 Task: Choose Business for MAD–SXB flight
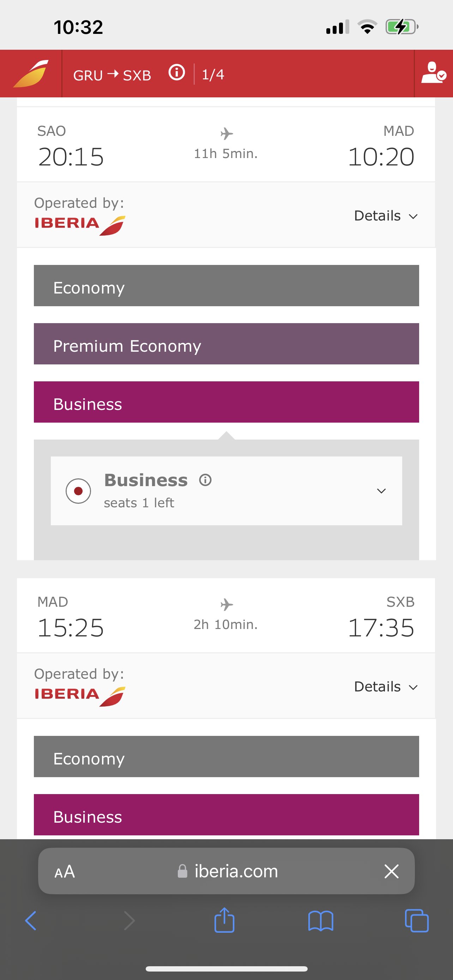(x=226, y=815)
